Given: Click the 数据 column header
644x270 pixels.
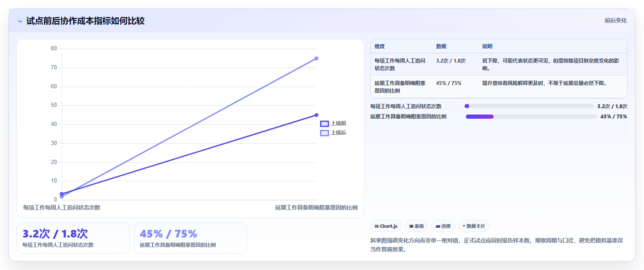Looking at the screenshot, I should click(x=441, y=46).
